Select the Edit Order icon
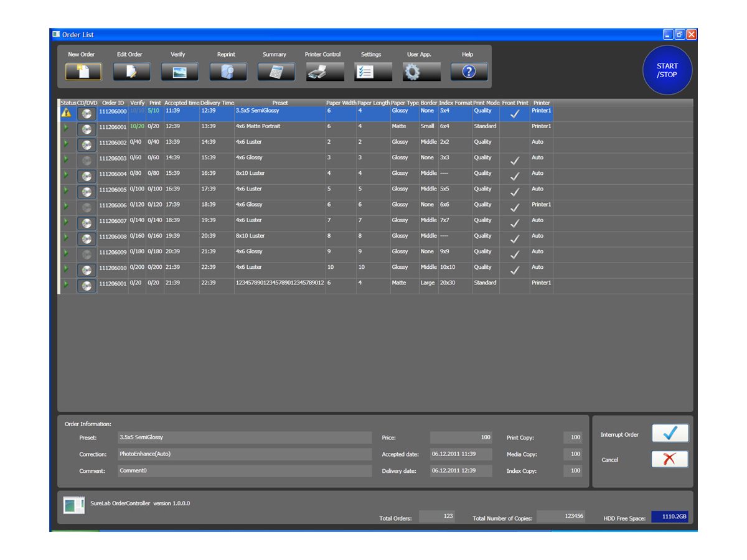 [133, 72]
